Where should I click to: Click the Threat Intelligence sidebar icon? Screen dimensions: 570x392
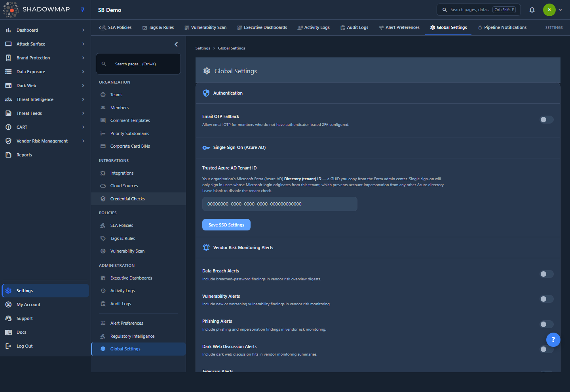coord(8,99)
